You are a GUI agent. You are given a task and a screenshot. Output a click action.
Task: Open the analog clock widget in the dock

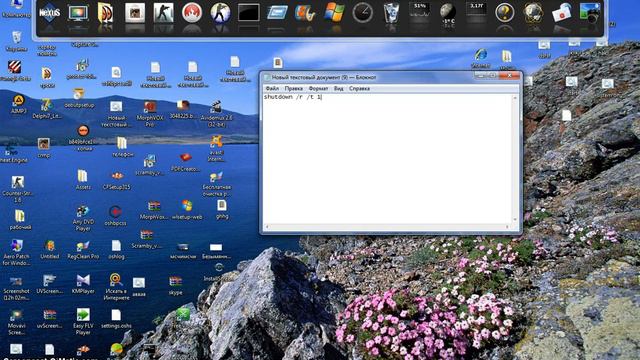[362, 13]
